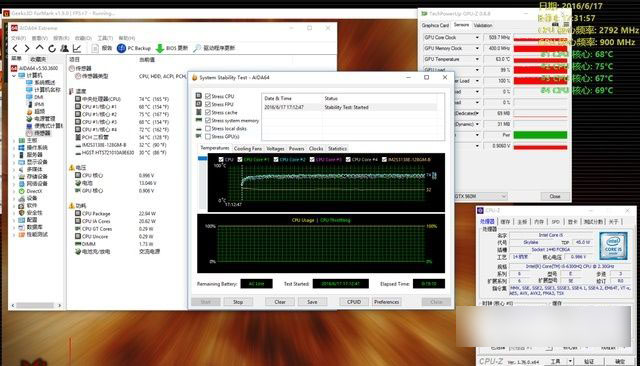Open the GPU Core Clock dropdown in GPU-Z

pos(477,38)
